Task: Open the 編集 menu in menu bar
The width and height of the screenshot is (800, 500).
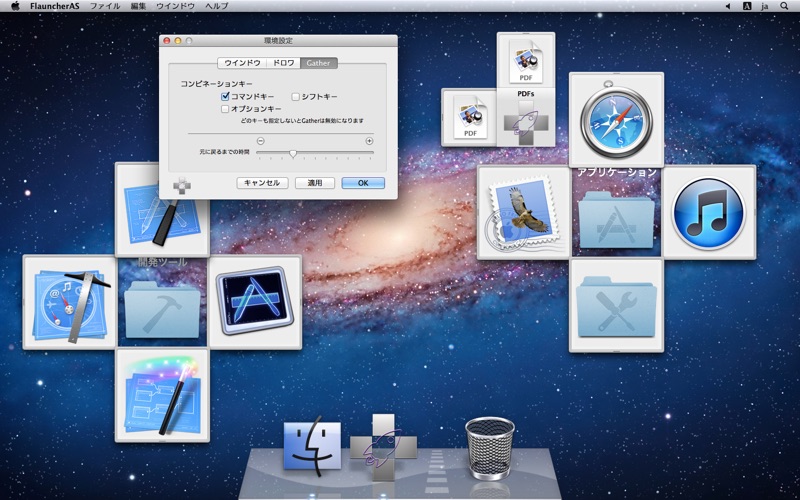Action: [x=138, y=6]
